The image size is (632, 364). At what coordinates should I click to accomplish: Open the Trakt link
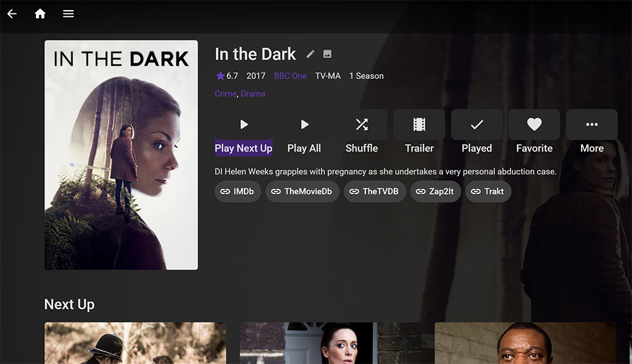488,191
